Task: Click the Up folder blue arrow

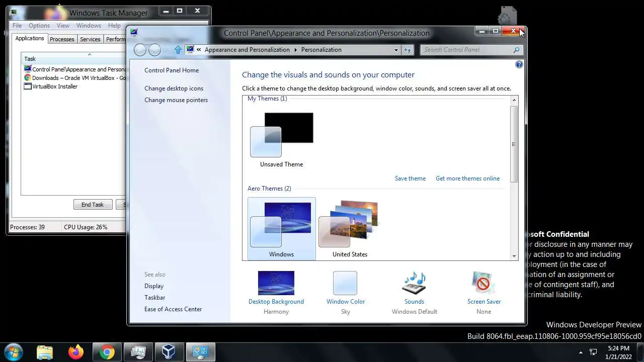Action: click(x=178, y=50)
